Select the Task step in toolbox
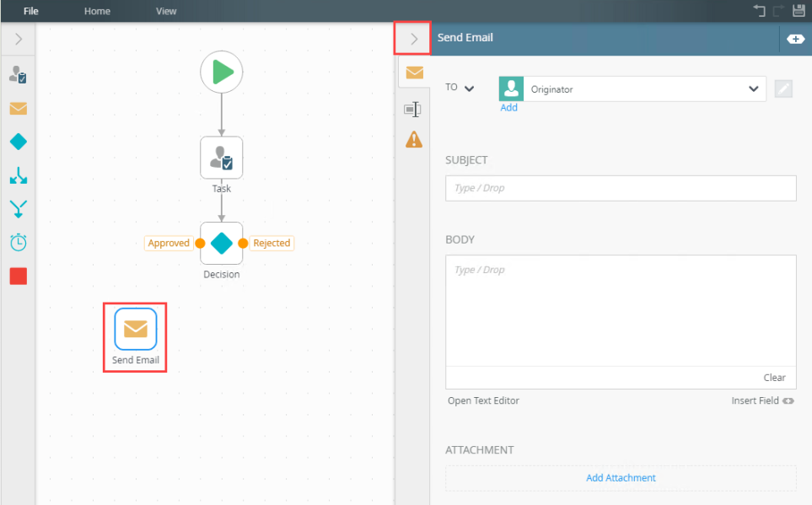 pos(18,75)
